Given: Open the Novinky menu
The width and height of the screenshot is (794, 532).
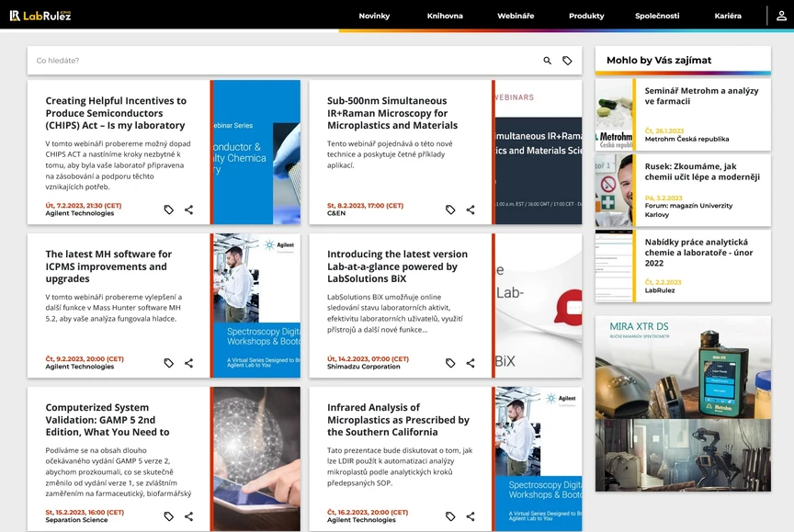Looking at the screenshot, I should point(374,16).
